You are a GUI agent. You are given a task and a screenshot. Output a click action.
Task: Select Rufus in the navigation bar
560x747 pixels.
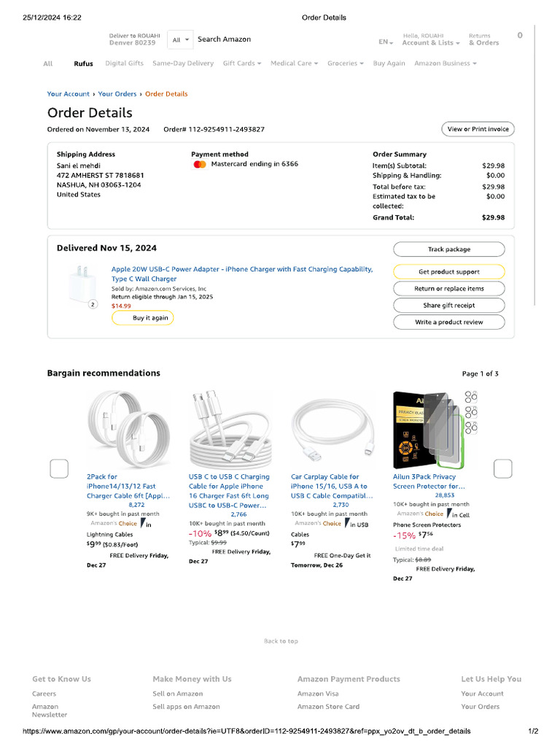pos(83,63)
